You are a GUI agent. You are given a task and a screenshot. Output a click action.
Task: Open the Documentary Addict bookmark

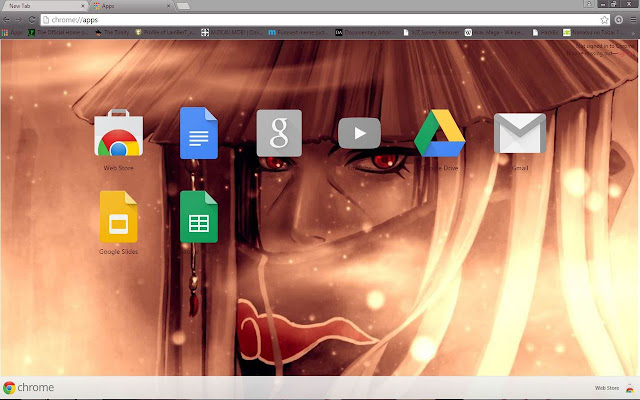click(x=365, y=32)
